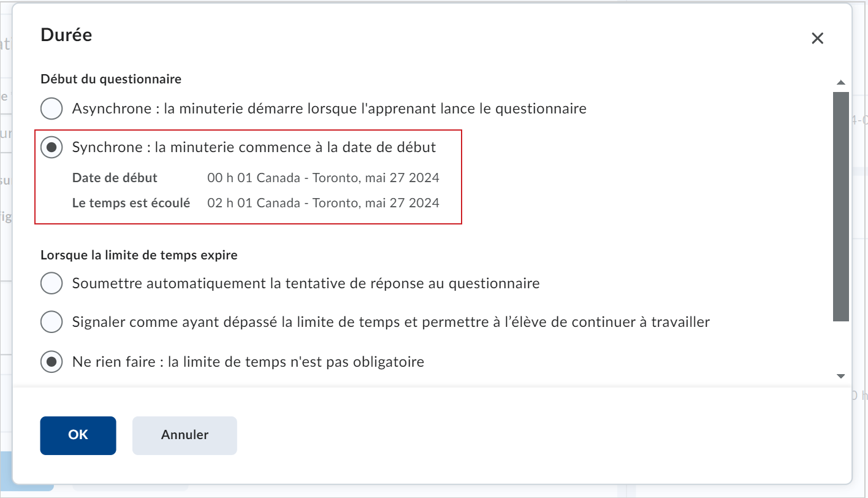Viewport: 868px width, 498px height.
Task: Click the Annuler button
Action: pos(185,435)
